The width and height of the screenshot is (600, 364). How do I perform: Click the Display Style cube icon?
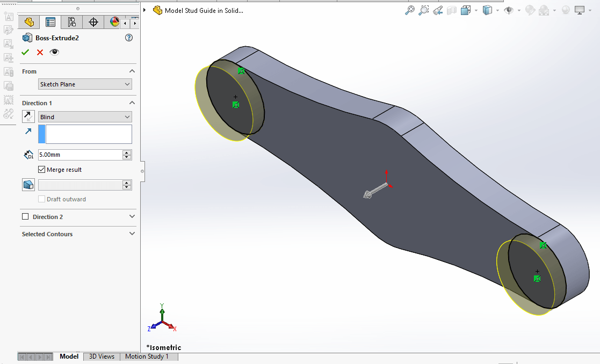click(x=487, y=10)
